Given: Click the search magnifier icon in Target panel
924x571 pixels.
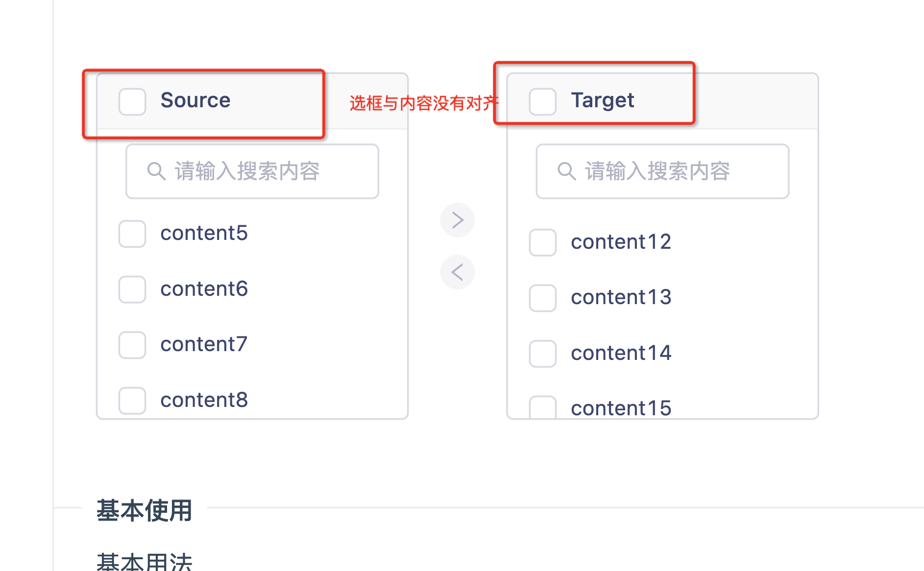Looking at the screenshot, I should (x=566, y=171).
